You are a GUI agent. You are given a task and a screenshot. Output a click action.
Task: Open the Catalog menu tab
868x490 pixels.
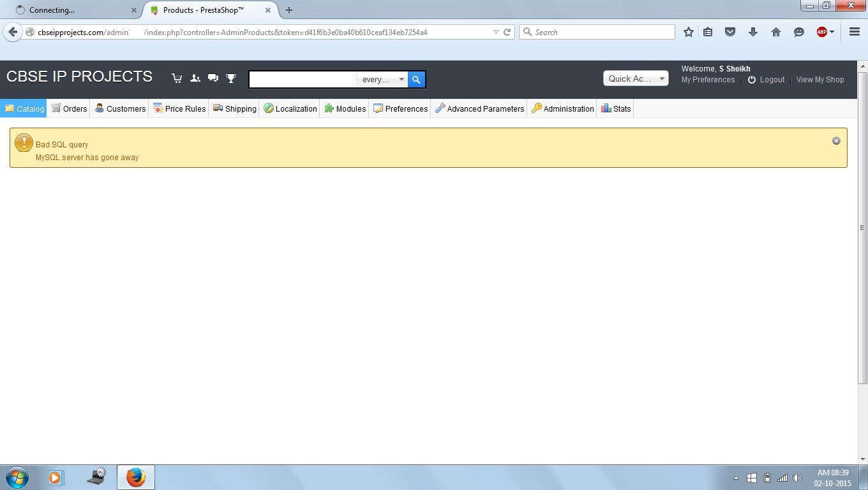tap(24, 108)
